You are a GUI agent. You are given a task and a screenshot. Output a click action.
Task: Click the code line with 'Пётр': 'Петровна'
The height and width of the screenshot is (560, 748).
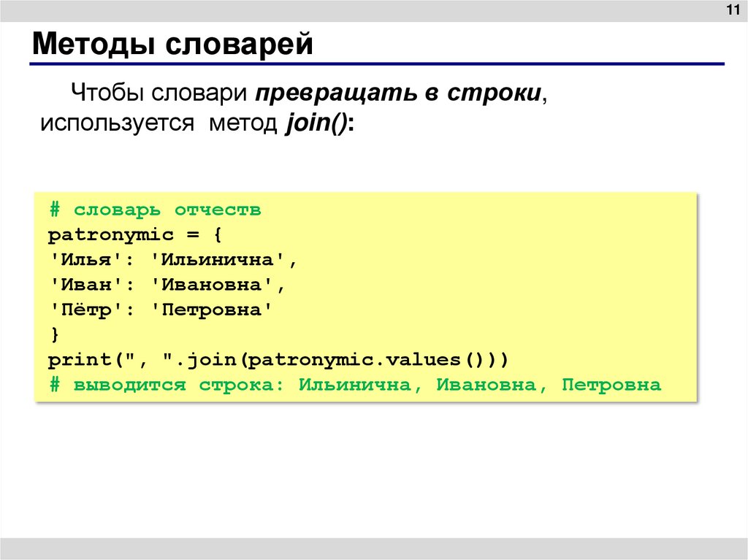[161, 310]
